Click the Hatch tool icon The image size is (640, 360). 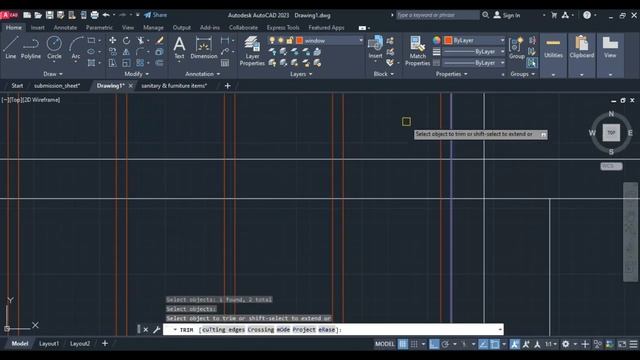coord(91,63)
